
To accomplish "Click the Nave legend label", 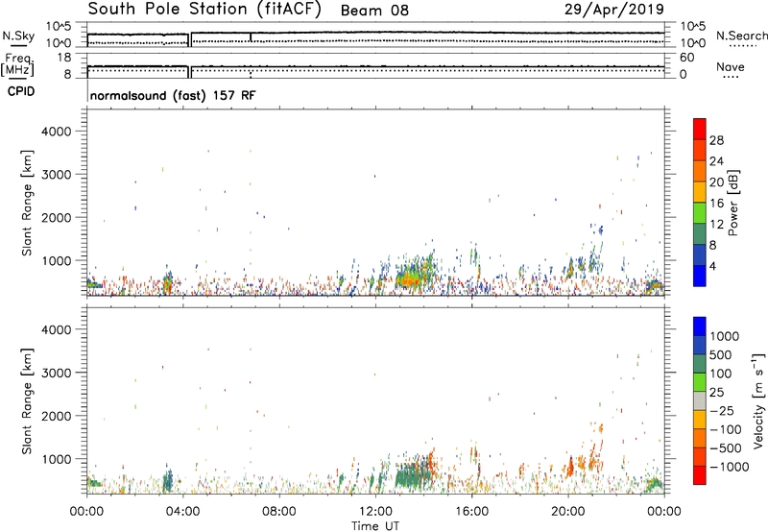I will pyautogui.click(x=730, y=67).
